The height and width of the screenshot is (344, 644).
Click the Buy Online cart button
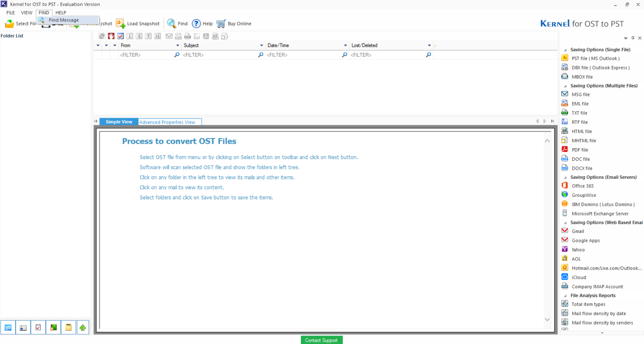(234, 23)
